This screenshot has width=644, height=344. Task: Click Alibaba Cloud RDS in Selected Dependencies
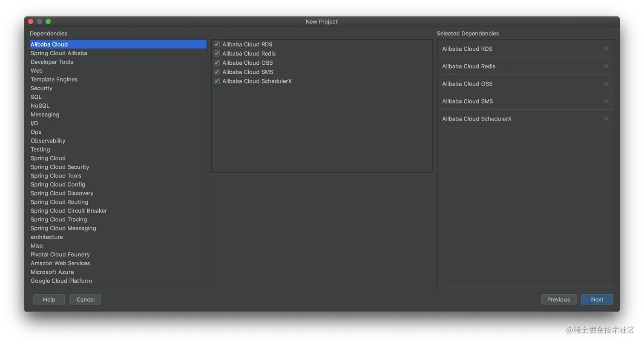click(467, 49)
